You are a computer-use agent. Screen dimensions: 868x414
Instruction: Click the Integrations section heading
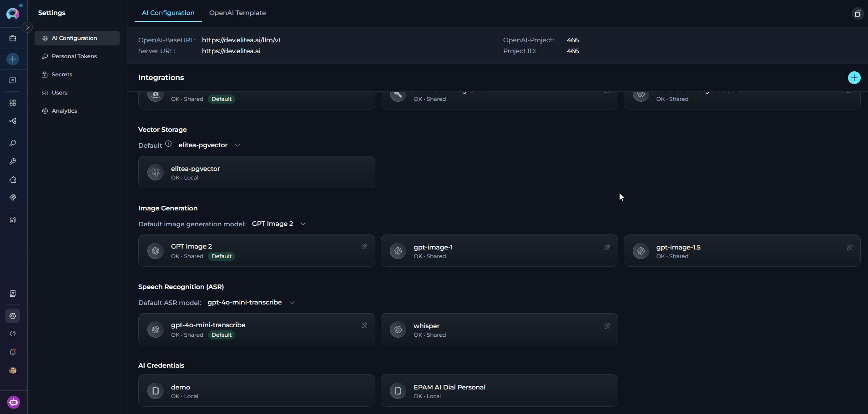[161, 78]
